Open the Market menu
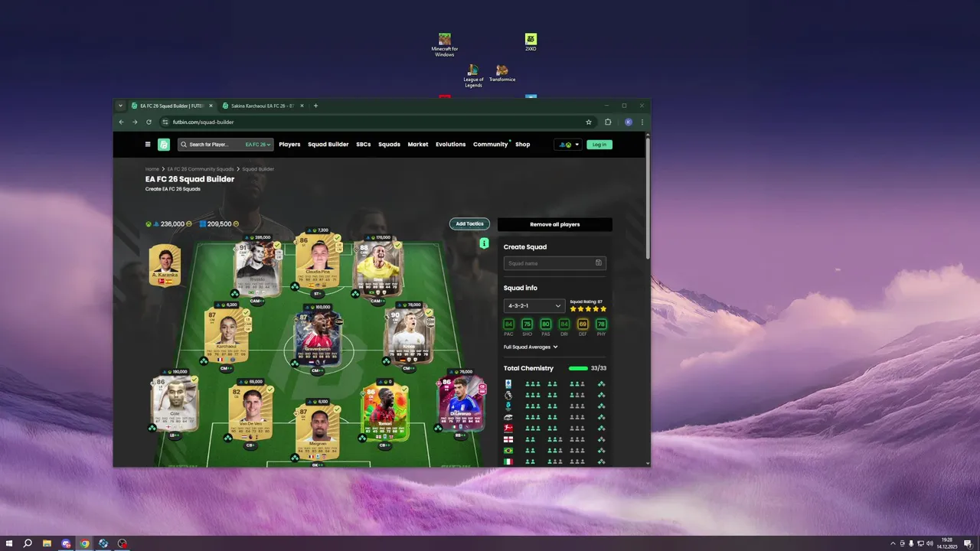The height and width of the screenshot is (551, 980). 418,145
